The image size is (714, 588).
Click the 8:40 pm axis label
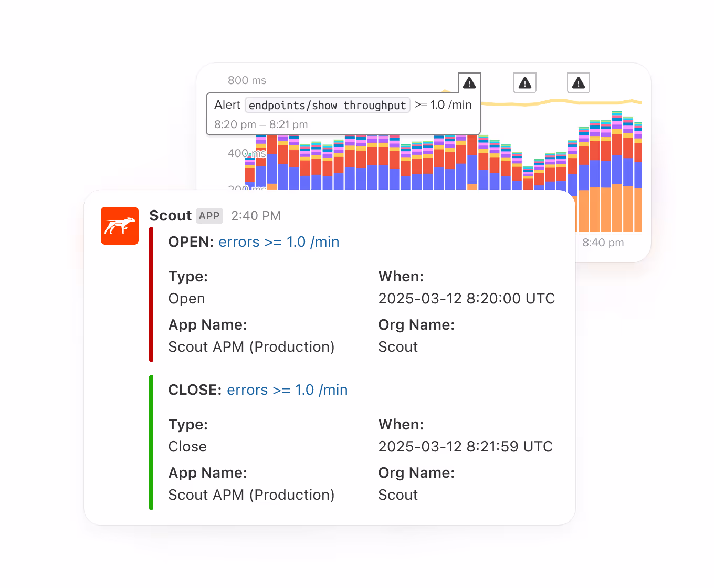coord(603,243)
